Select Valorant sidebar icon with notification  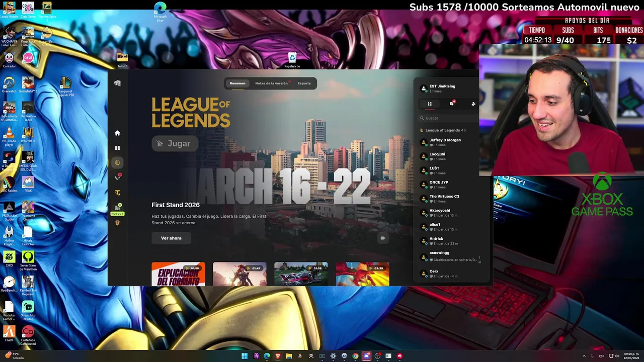[118, 177]
